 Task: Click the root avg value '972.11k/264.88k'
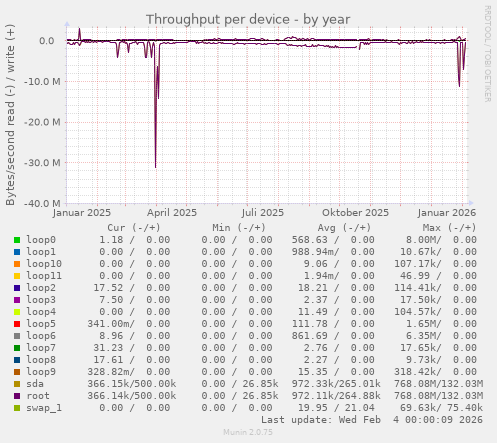tap(336, 396)
